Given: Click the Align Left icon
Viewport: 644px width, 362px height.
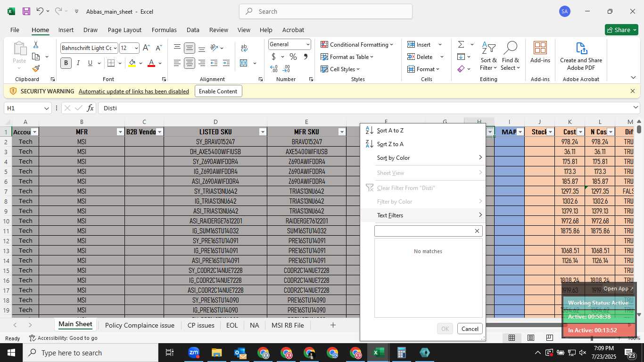Looking at the screenshot, I should 177,63.
